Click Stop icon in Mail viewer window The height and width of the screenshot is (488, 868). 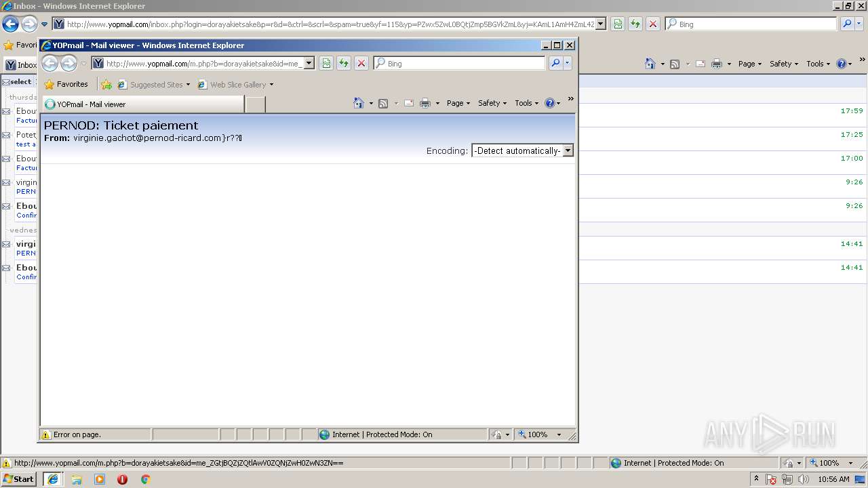click(x=361, y=63)
